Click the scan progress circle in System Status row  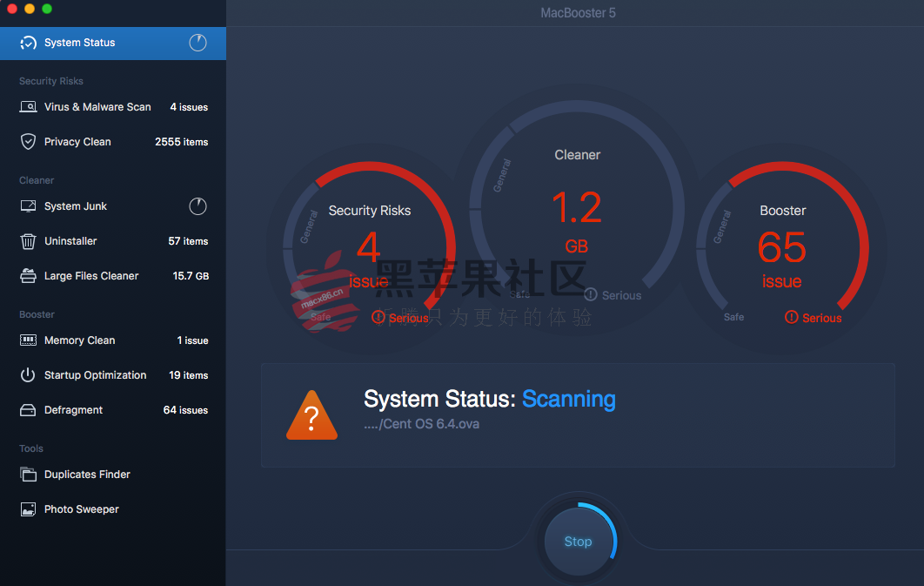coord(198,43)
